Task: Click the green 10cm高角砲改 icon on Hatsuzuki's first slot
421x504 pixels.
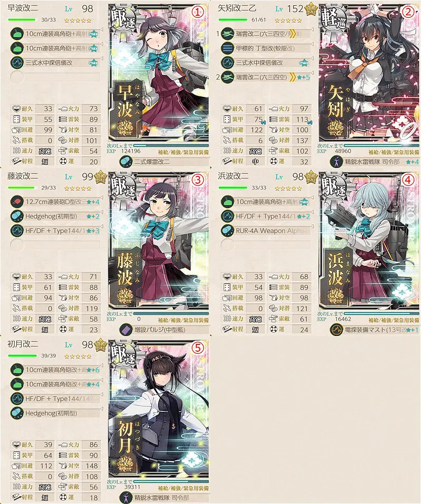Action: point(17,370)
